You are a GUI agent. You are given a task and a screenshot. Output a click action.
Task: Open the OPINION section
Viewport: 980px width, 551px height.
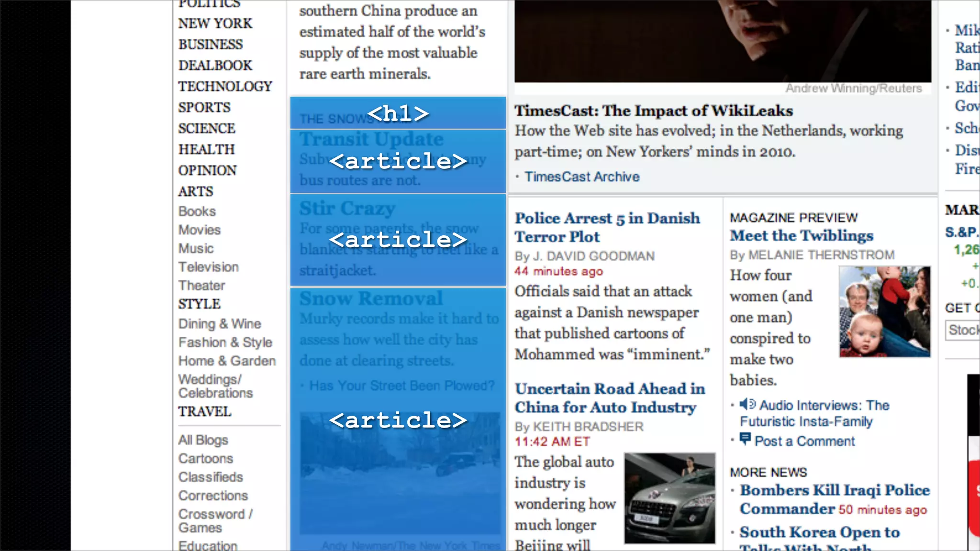[x=207, y=171]
